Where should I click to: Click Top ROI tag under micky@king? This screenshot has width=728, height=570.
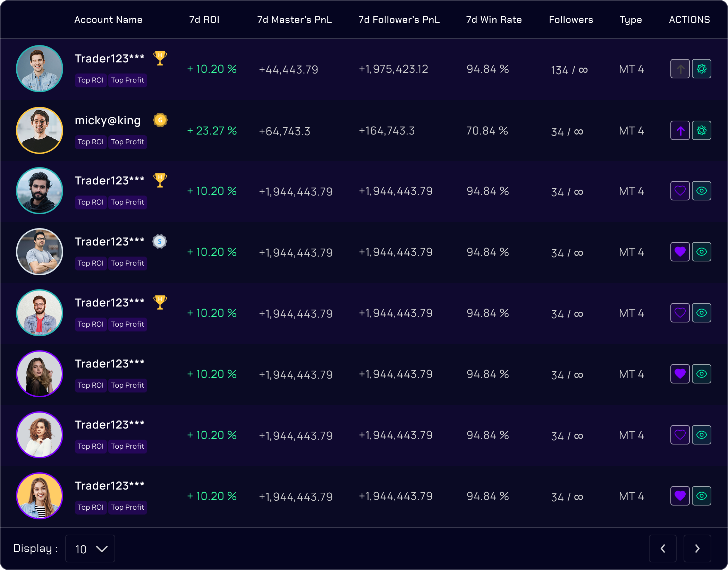[x=91, y=142]
